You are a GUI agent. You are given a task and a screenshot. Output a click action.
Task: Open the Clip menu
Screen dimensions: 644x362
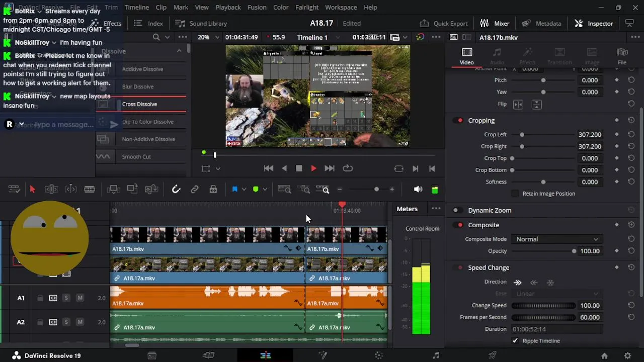[161, 7]
